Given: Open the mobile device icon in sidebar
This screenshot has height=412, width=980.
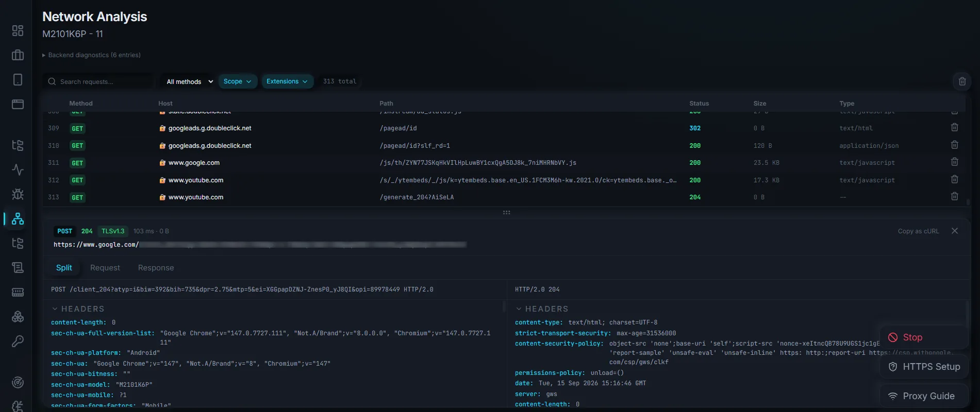Looking at the screenshot, I should click(18, 80).
